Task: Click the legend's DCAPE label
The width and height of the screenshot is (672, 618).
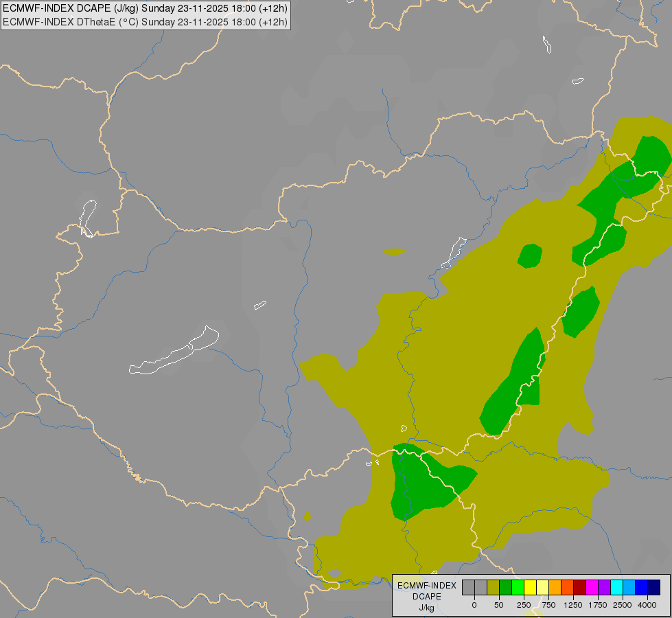Action: pyautogui.click(x=427, y=597)
